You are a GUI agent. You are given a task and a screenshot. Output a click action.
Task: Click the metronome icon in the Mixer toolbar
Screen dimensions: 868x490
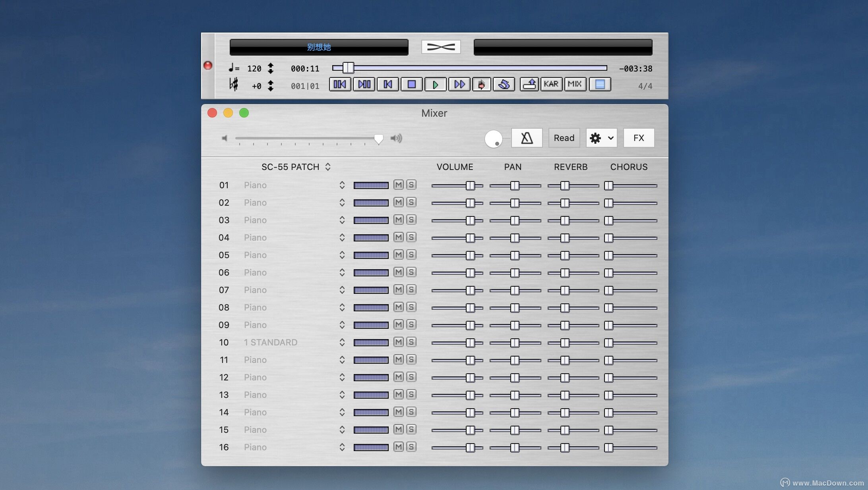click(x=527, y=137)
